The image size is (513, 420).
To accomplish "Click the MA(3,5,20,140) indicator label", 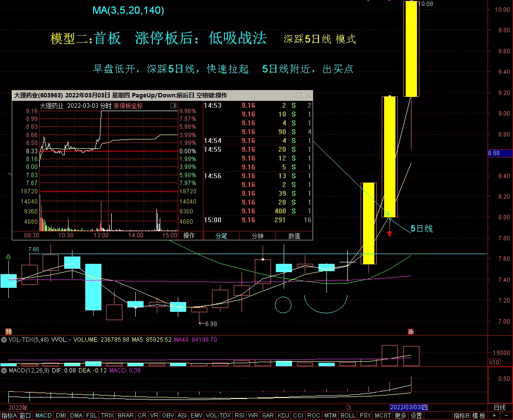I will (128, 10).
